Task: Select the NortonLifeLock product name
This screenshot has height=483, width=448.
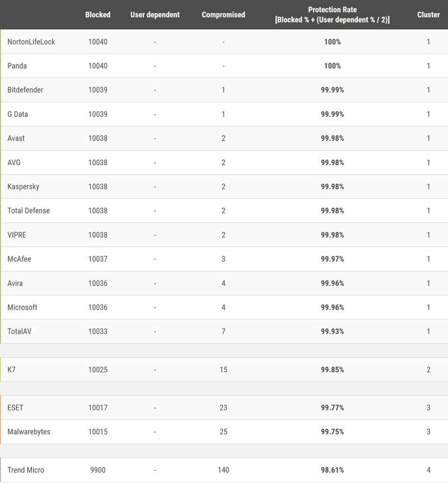Action: click(31, 42)
